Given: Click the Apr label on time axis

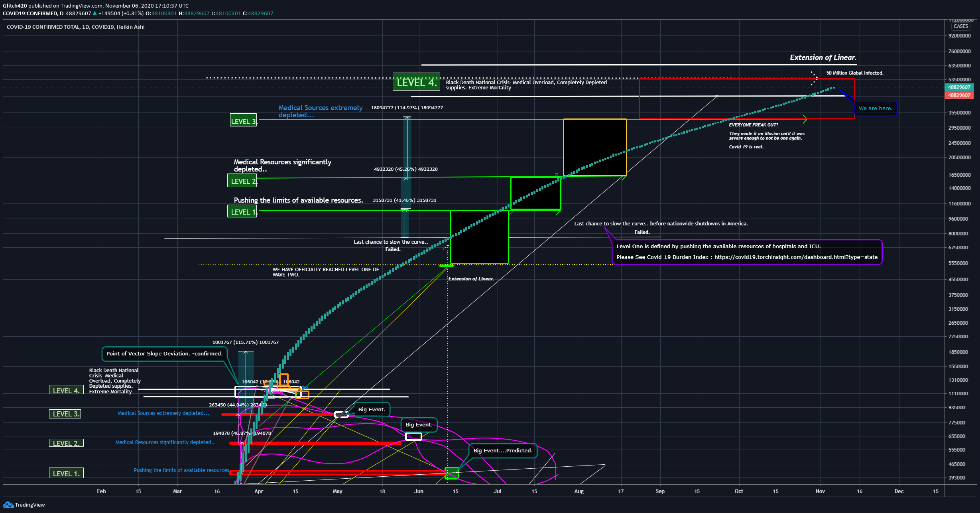Looking at the screenshot, I should click(x=259, y=491).
